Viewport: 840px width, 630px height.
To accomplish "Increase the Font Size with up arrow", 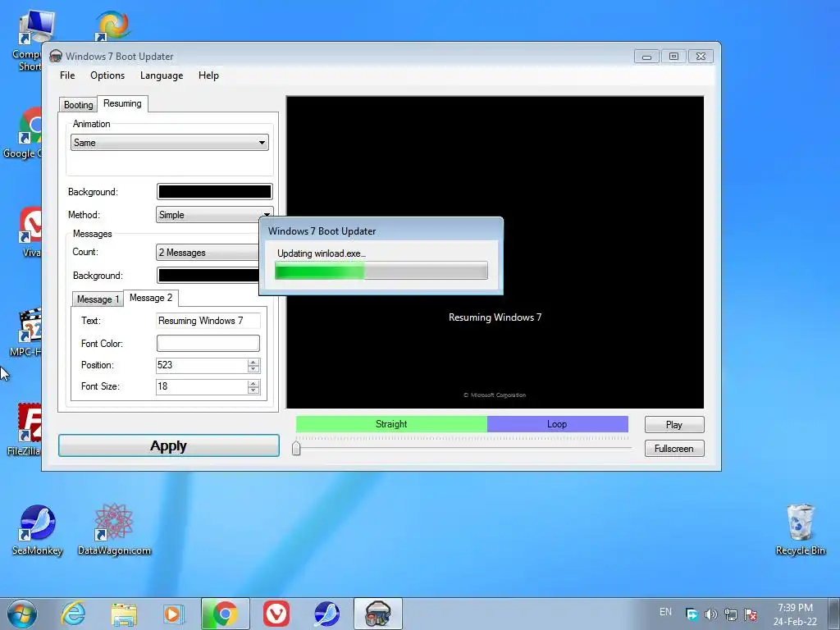I will click(x=253, y=384).
